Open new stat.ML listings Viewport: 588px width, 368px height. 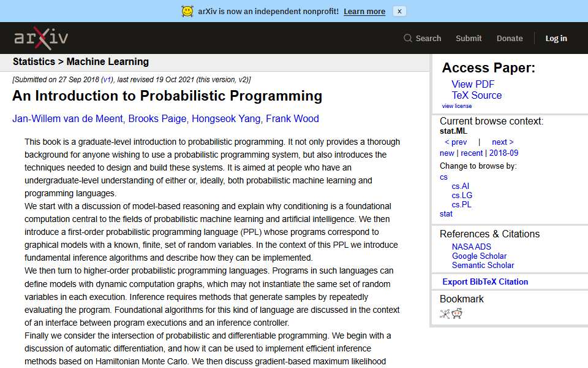coord(447,153)
